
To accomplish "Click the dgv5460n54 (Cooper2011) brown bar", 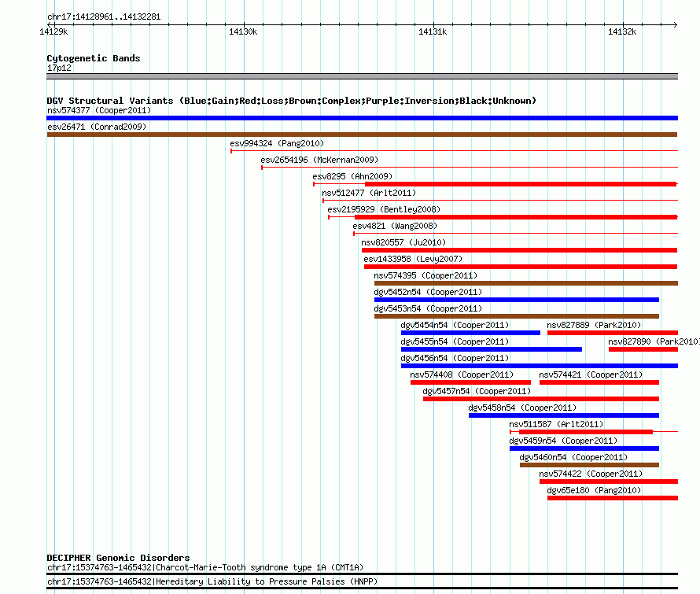I will pos(589,465).
